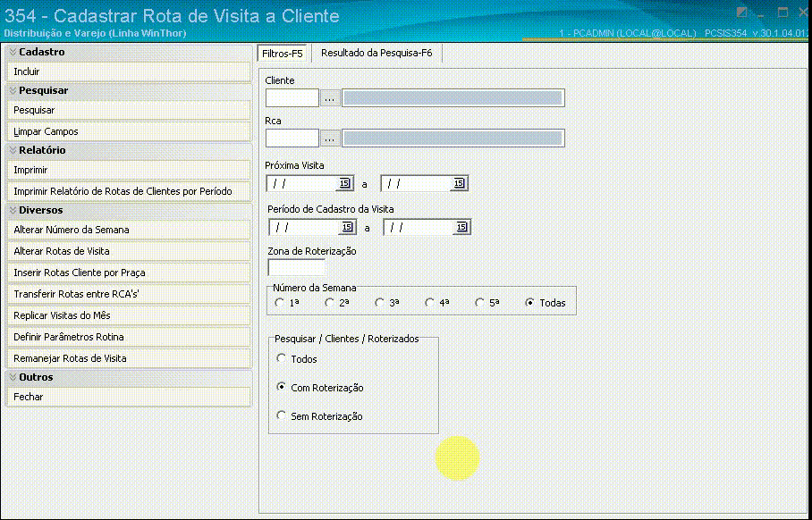Run the Pesquisar search command
Viewport: 812px width, 520px height.
click(x=128, y=110)
